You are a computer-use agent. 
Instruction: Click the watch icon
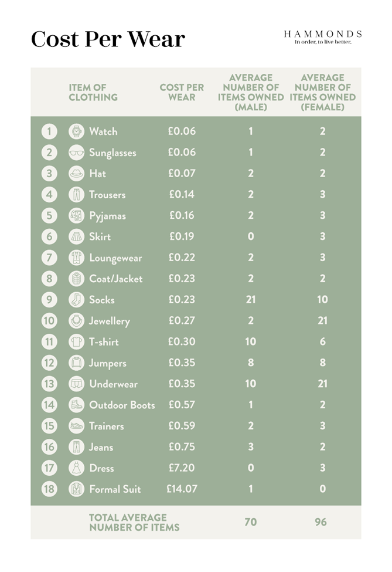(x=76, y=131)
